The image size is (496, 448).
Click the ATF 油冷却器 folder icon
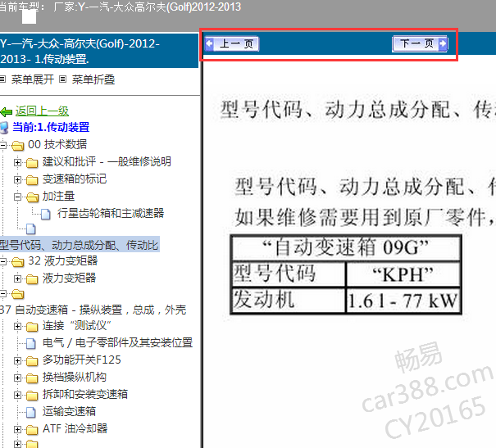click(32, 430)
